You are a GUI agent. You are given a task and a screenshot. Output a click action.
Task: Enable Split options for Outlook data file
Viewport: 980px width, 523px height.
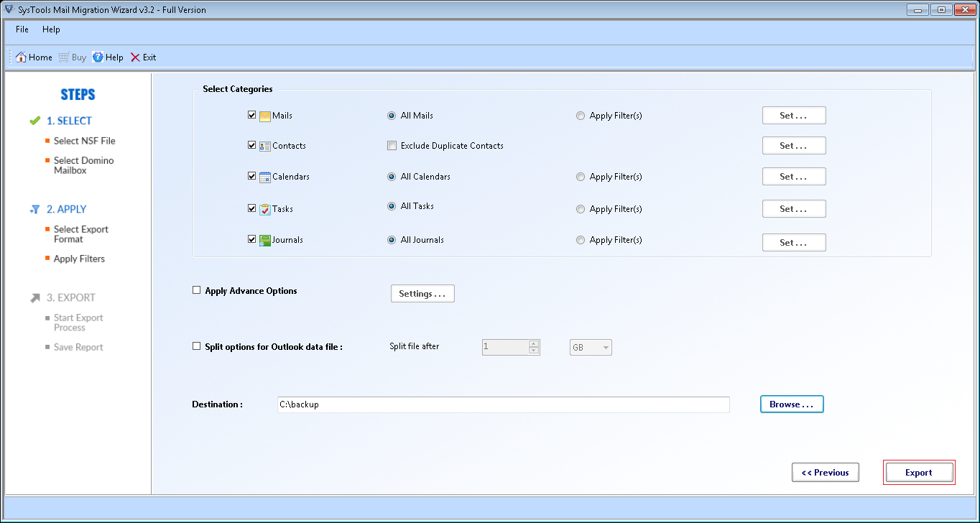click(197, 346)
